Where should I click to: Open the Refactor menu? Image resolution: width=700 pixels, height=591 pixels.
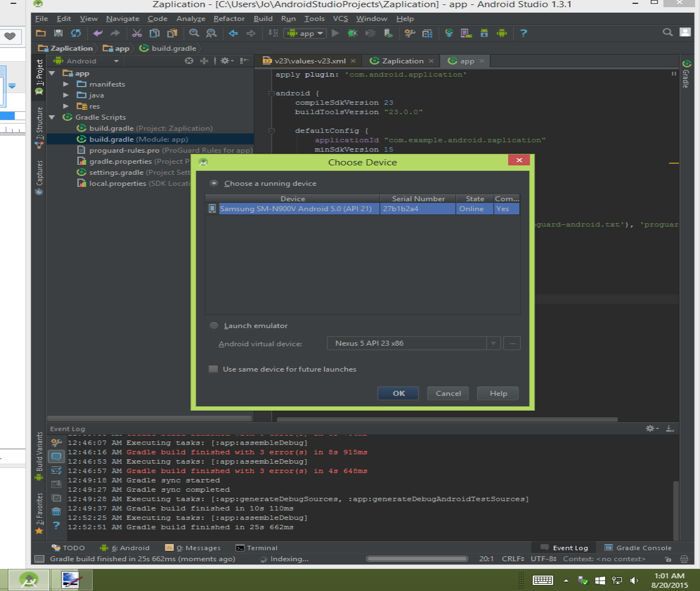[229, 18]
